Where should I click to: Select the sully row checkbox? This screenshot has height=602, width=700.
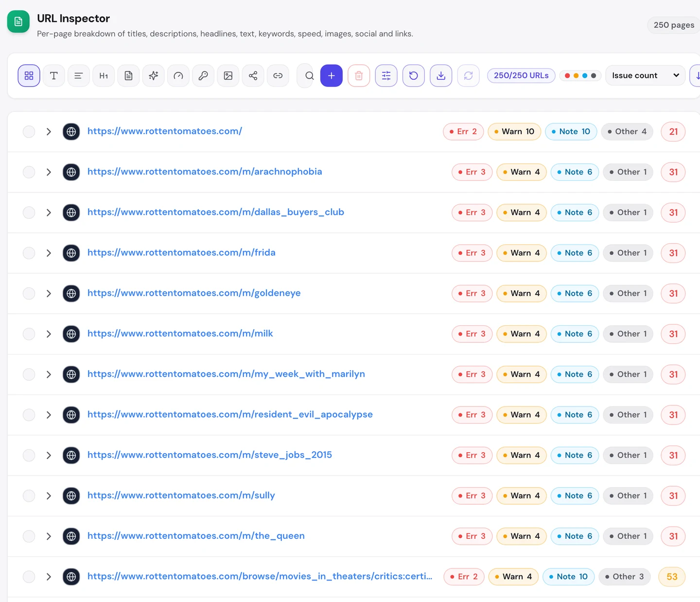(x=29, y=496)
